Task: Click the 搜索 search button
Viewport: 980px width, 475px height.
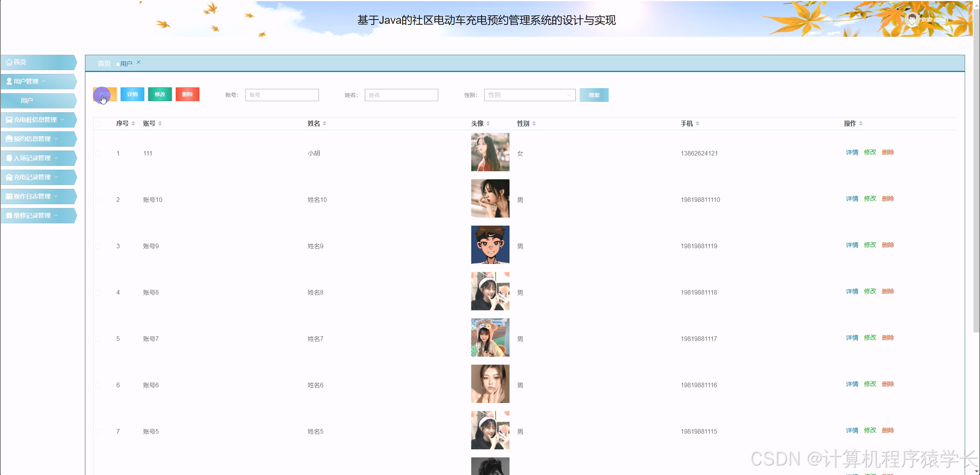Action: pyautogui.click(x=594, y=95)
